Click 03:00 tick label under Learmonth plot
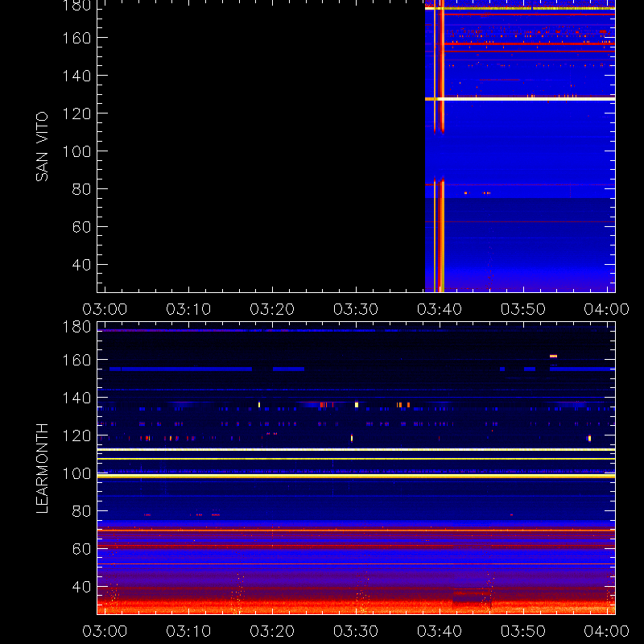The image size is (644, 644). coord(105,631)
